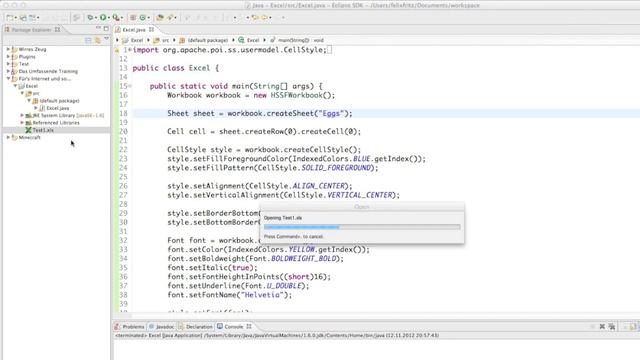Click Remove All Terminated Launches icon in Console

click(x=612, y=327)
